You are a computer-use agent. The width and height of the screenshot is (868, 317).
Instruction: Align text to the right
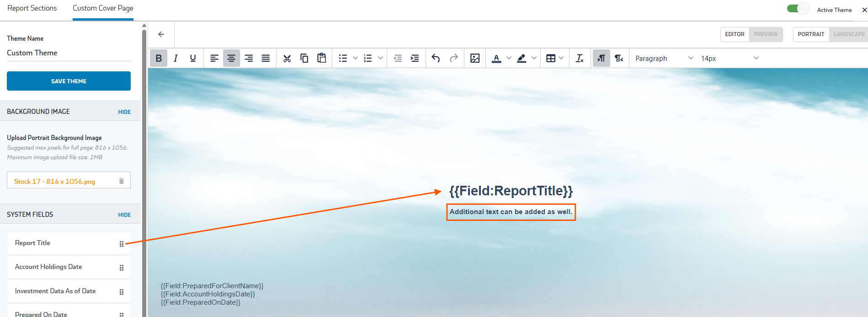pos(249,58)
